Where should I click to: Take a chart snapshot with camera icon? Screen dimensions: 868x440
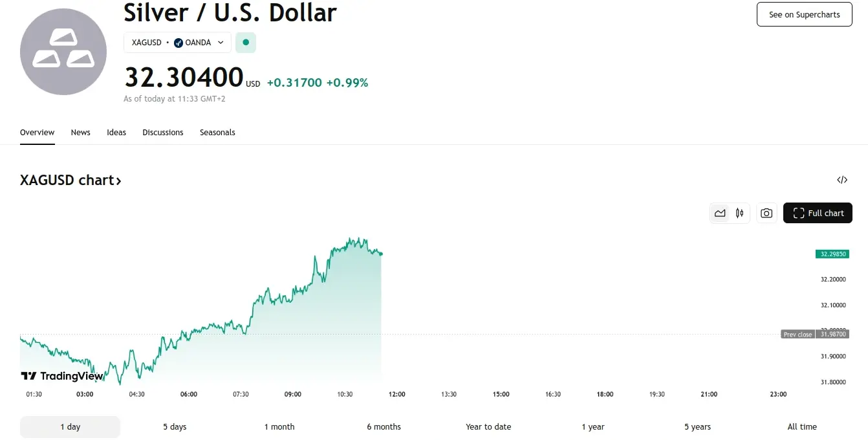pyautogui.click(x=766, y=214)
